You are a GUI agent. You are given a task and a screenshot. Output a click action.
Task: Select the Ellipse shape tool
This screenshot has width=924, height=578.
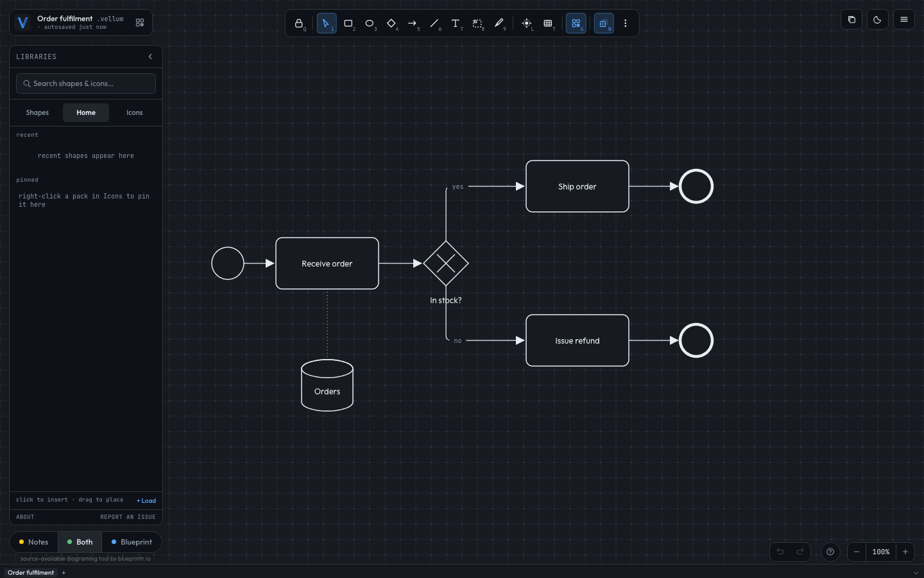pos(370,24)
